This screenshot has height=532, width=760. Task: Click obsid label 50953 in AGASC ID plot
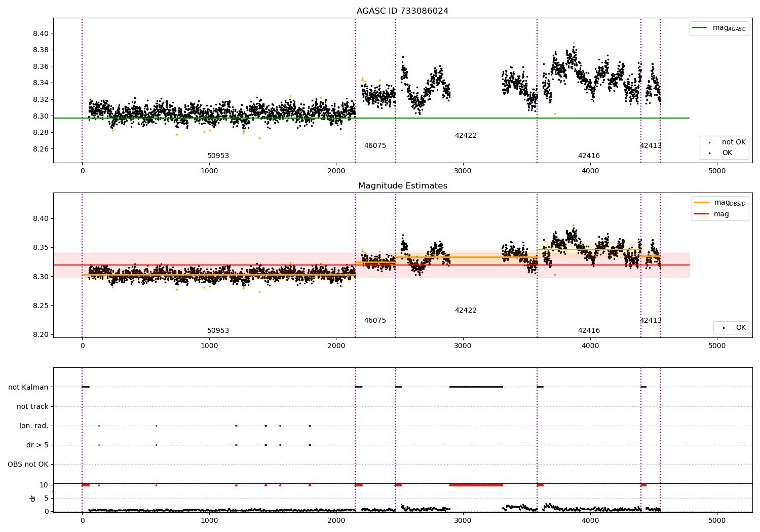(218, 156)
